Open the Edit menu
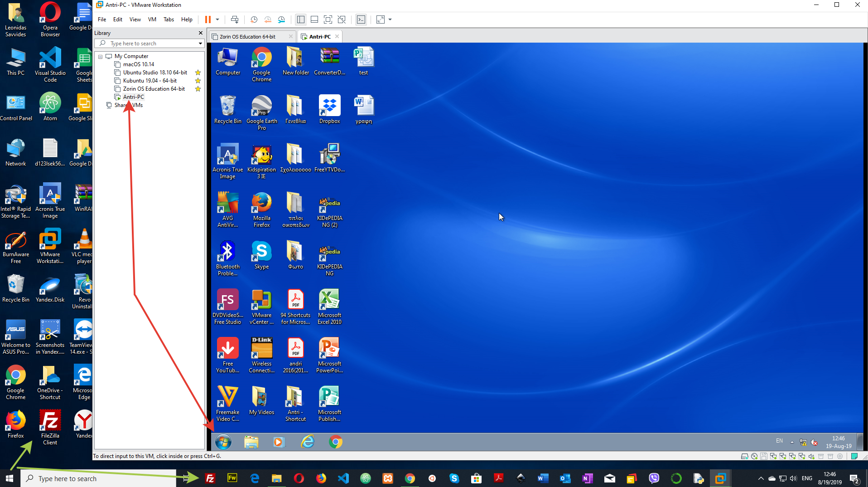The image size is (868, 487). click(118, 19)
